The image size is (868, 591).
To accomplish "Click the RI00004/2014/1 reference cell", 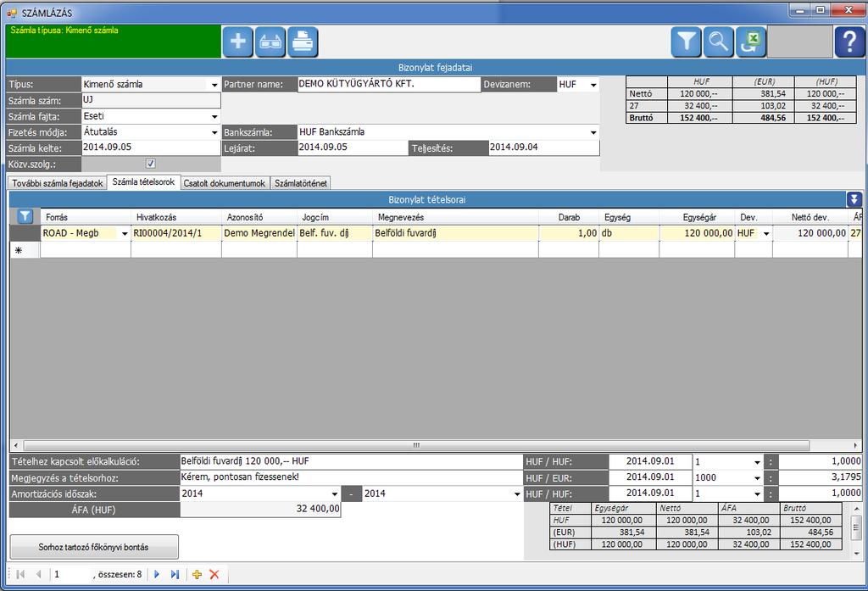I will pyautogui.click(x=176, y=234).
